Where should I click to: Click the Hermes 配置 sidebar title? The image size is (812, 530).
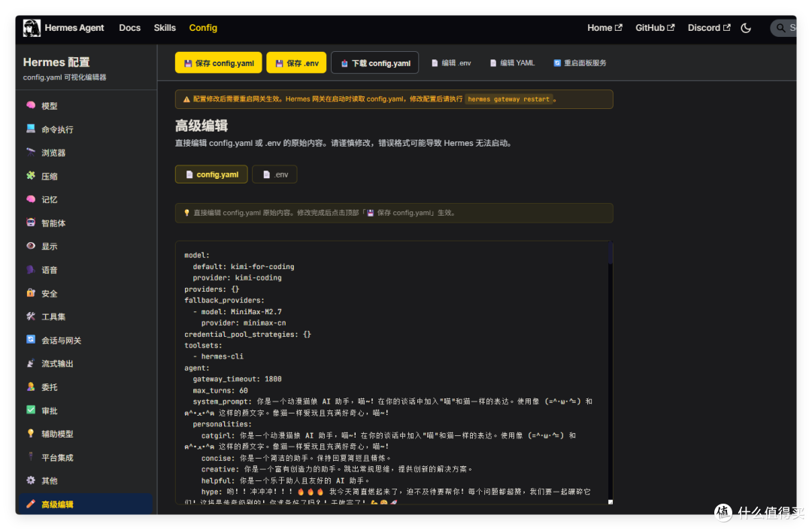56,62
